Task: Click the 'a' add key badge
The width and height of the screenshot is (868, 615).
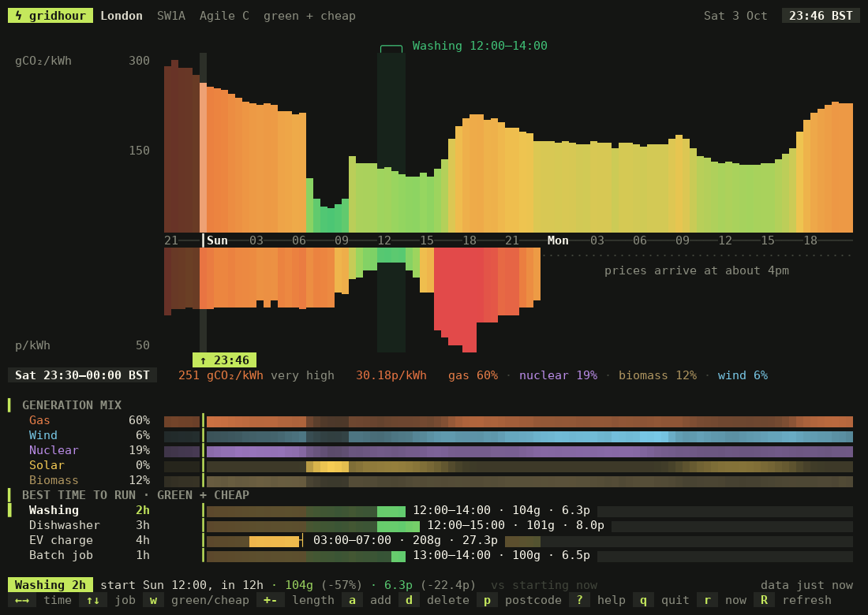Action: pos(352,600)
